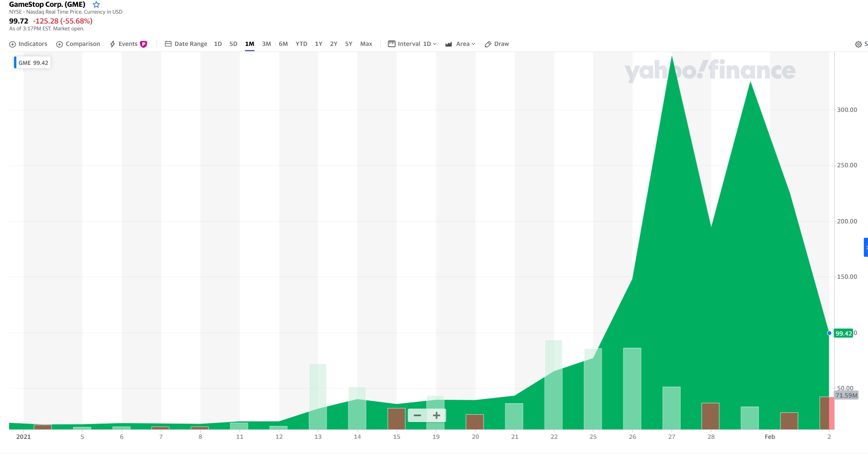This screenshot has height=454, width=868.
Task: Open Comparison panel
Action: pos(78,44)
